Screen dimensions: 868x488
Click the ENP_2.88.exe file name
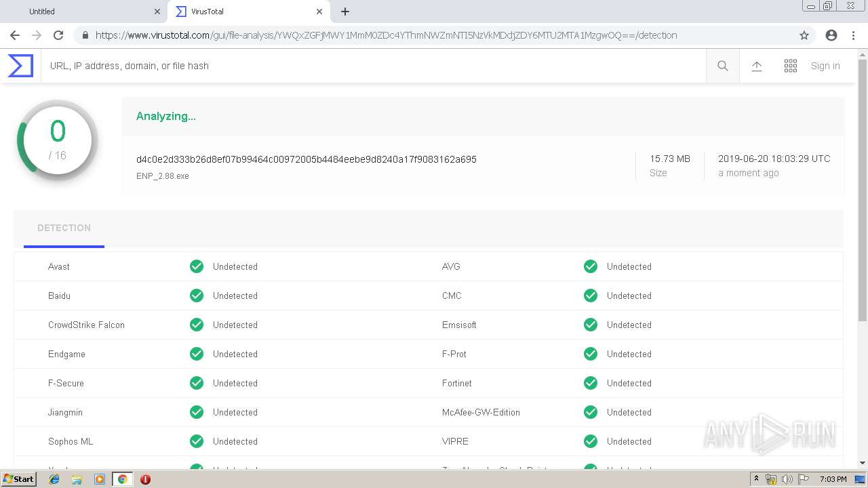tap(163, 176)
